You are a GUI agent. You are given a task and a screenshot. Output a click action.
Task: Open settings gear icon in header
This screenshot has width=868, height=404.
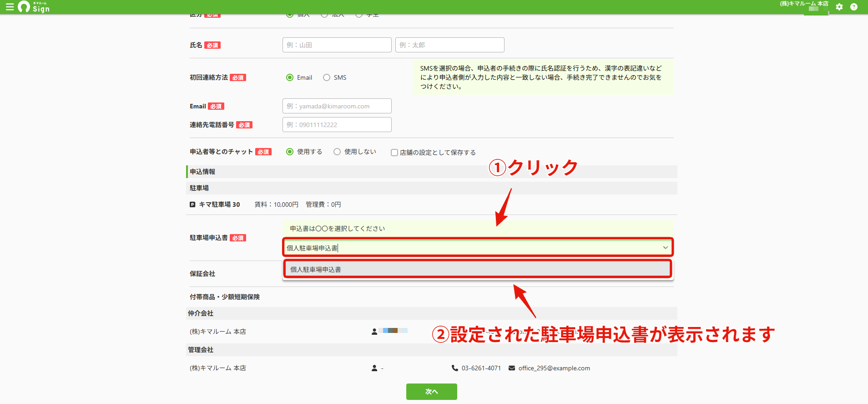coord(839,7)
